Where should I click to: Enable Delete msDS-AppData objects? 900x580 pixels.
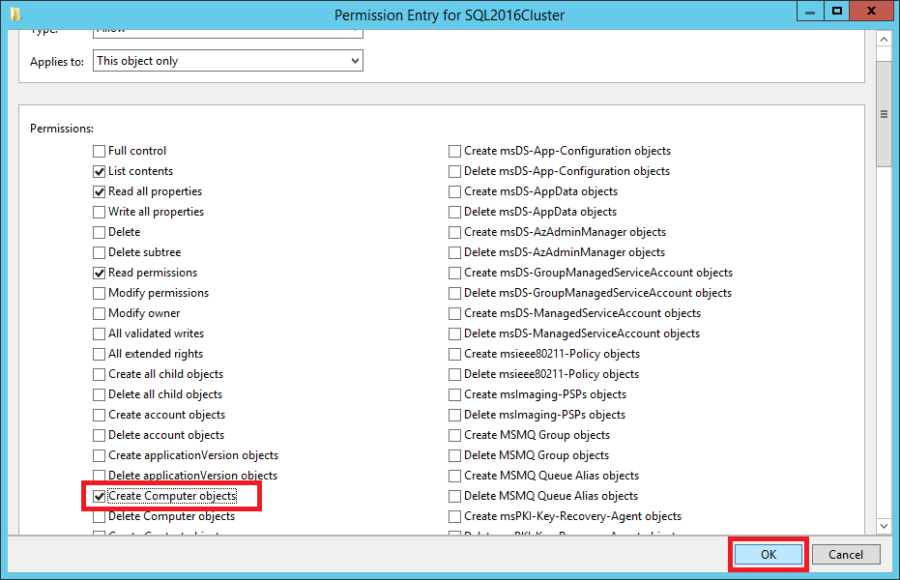453,211
